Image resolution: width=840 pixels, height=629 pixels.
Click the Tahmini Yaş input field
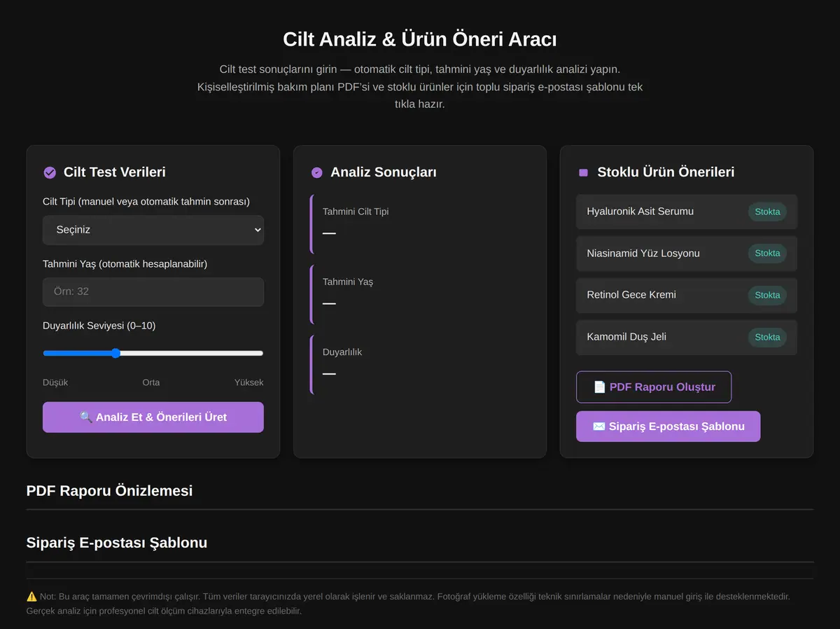153,291
